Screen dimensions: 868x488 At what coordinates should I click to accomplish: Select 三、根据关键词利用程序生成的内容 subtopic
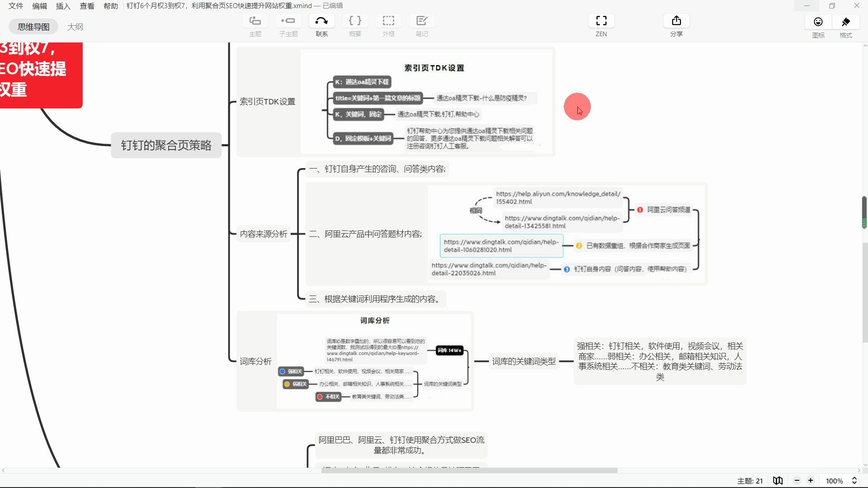pyautogui.click(x=376, y=299)
